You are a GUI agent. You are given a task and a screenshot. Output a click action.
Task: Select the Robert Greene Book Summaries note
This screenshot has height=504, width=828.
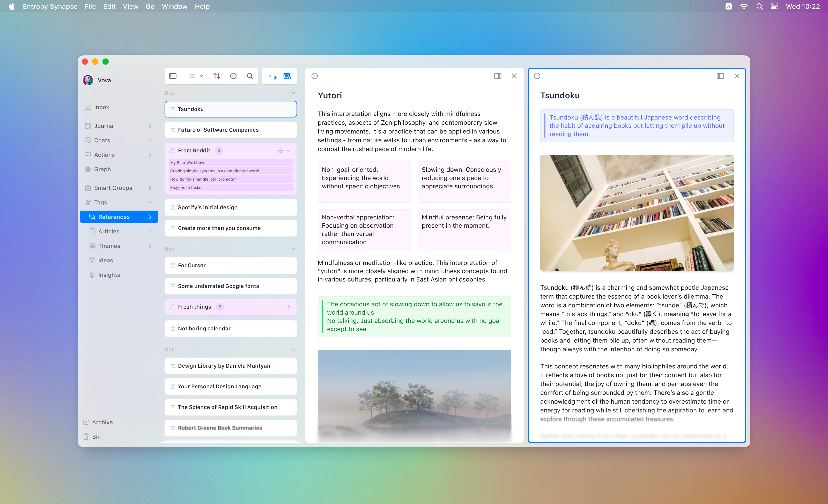tap(231, 428)
